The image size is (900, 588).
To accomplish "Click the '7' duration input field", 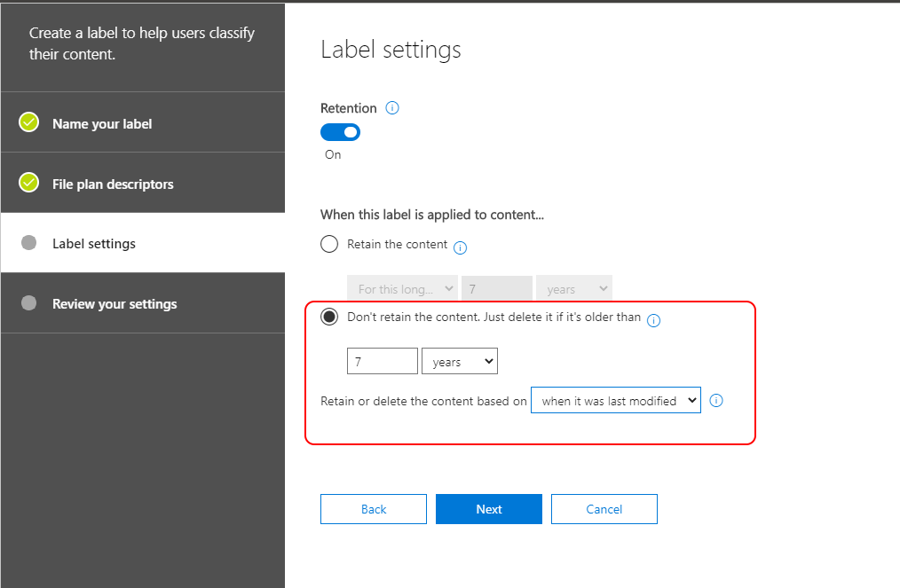I will click(x=382, y=361).
